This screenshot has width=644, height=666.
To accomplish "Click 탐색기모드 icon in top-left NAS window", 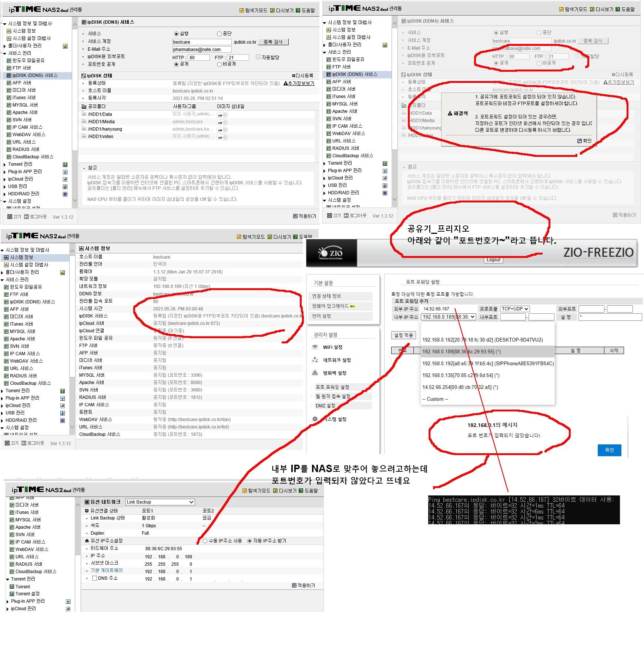I will pos(242,10).
